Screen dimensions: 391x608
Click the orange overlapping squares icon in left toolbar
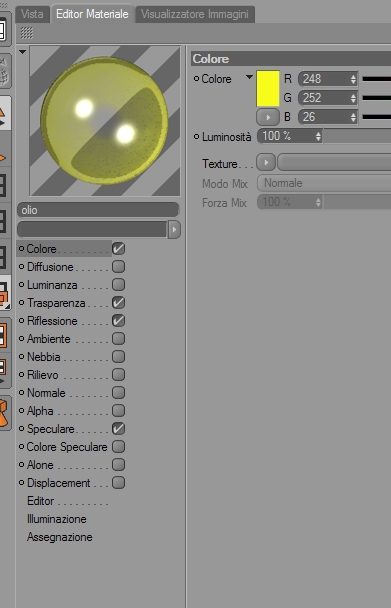tap(4, 294)
